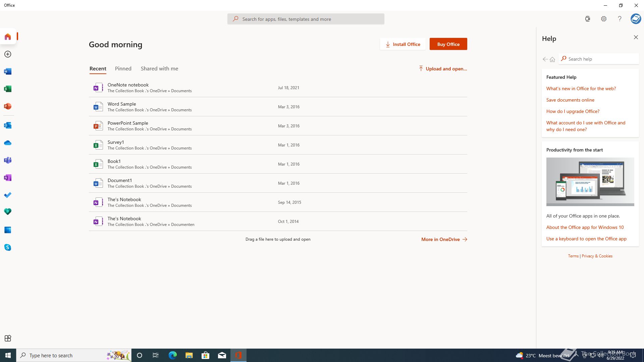Click the Windows Start button
Screen dimensions: 644x362
pos(8,355)
